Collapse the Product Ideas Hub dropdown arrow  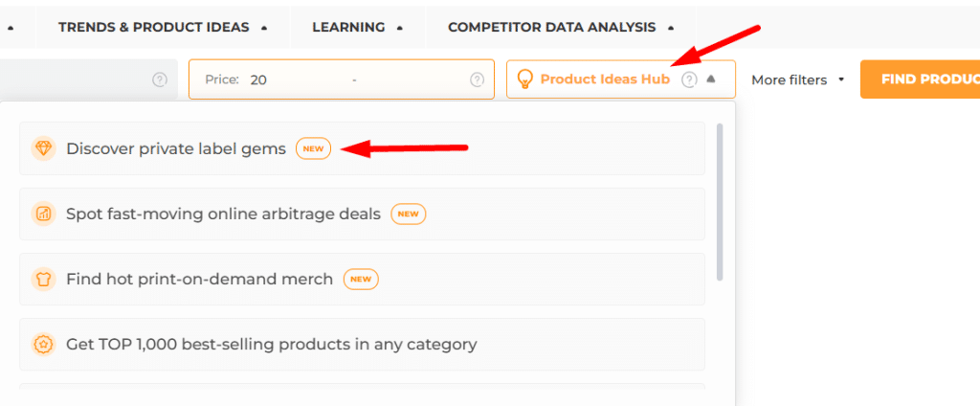pos(711,79)
